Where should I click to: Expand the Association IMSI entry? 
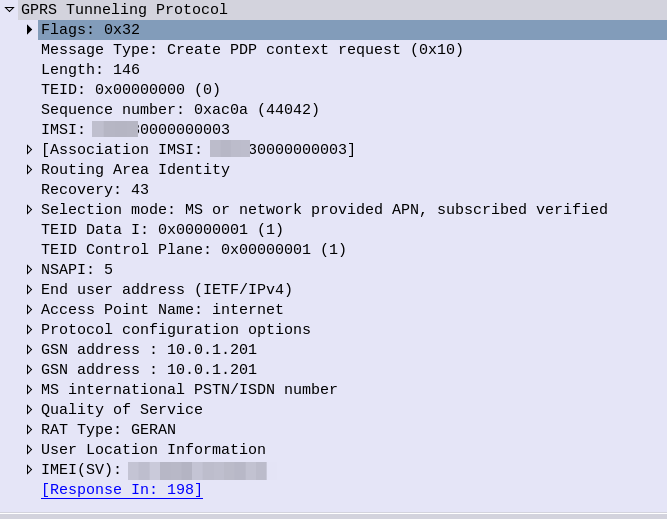pos(30,150)
